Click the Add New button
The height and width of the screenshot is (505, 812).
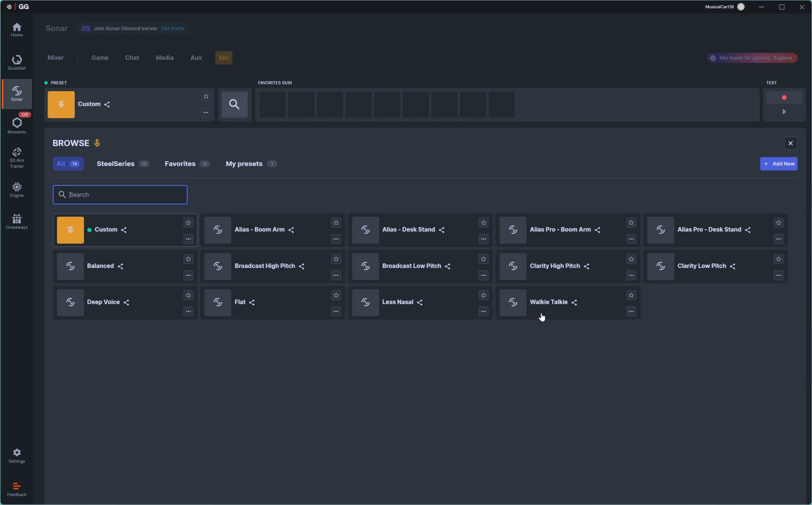(778, 164)
